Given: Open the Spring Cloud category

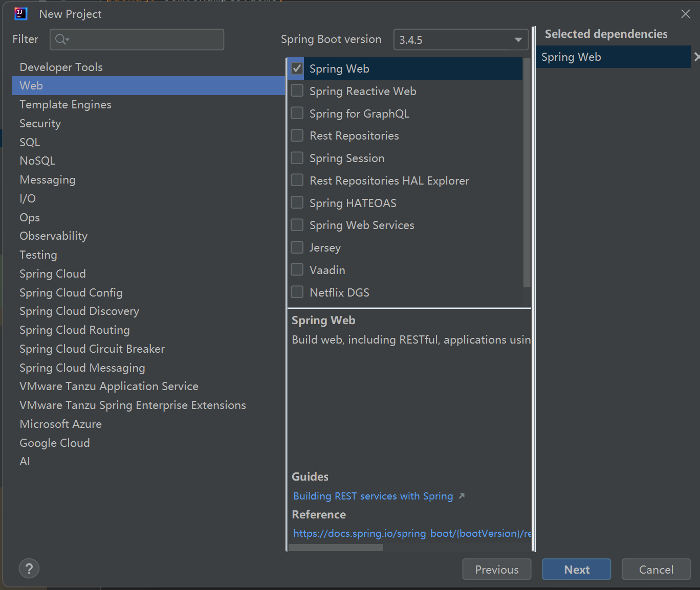Looking at the screenshot, I should click(148, 274).
